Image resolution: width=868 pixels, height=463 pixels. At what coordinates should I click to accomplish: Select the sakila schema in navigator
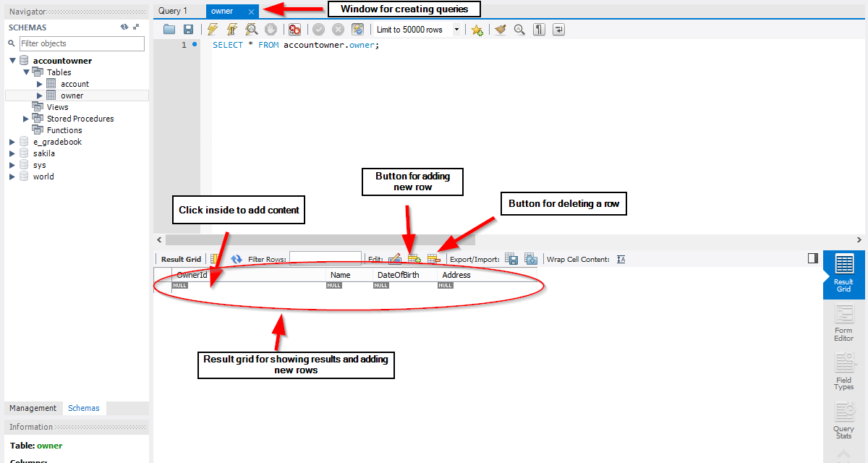43,153
